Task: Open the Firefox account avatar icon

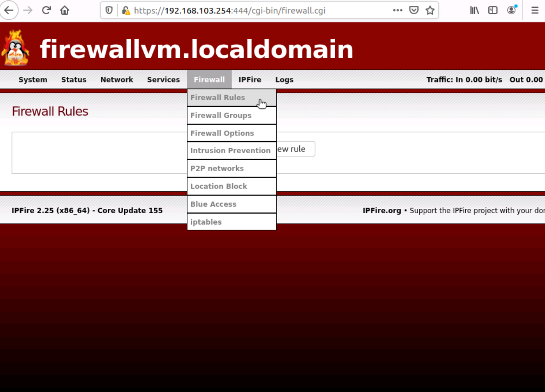Action: pyautogui.click(x=511, y=10)
